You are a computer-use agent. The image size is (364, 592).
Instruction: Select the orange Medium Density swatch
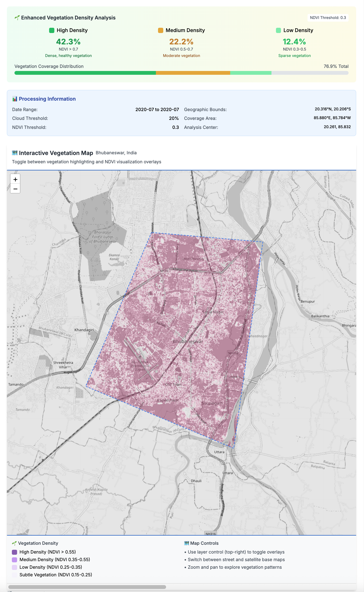tap(160, 30)
